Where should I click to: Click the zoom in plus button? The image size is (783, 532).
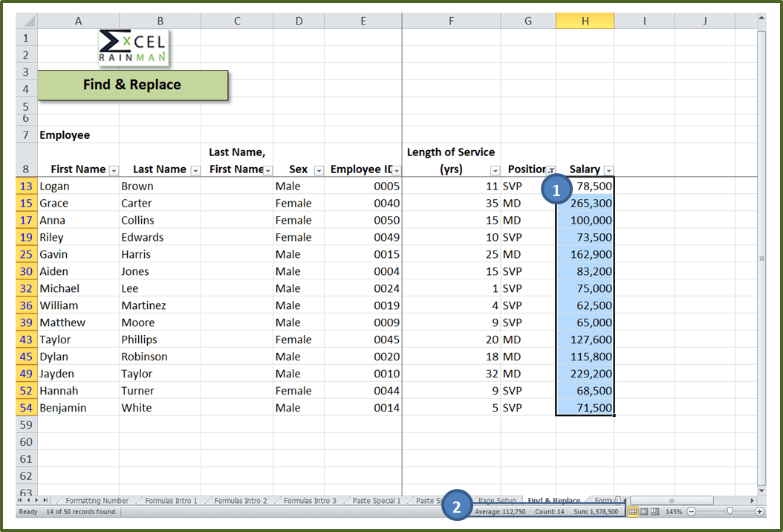759,512
